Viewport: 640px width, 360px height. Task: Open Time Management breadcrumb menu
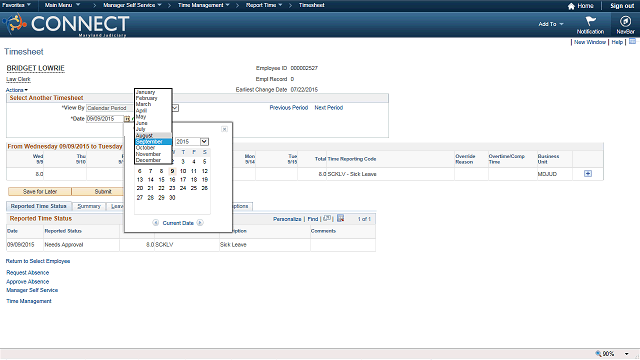pos(204,5)
